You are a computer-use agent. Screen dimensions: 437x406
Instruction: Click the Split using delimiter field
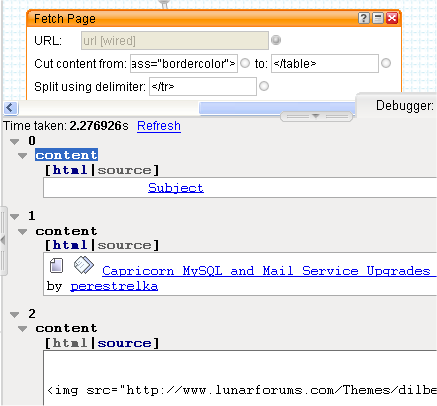point(203,86)
